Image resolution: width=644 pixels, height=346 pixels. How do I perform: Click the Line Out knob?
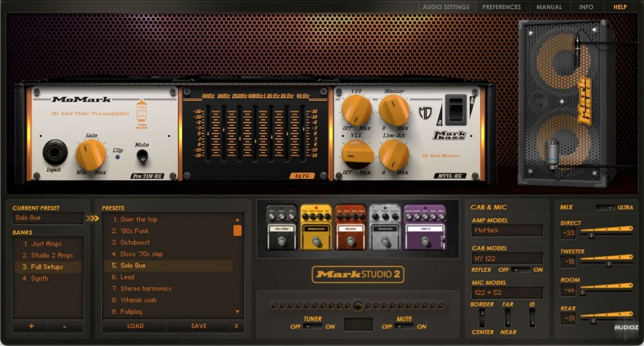pyautogui.click(x=394, y=155)
